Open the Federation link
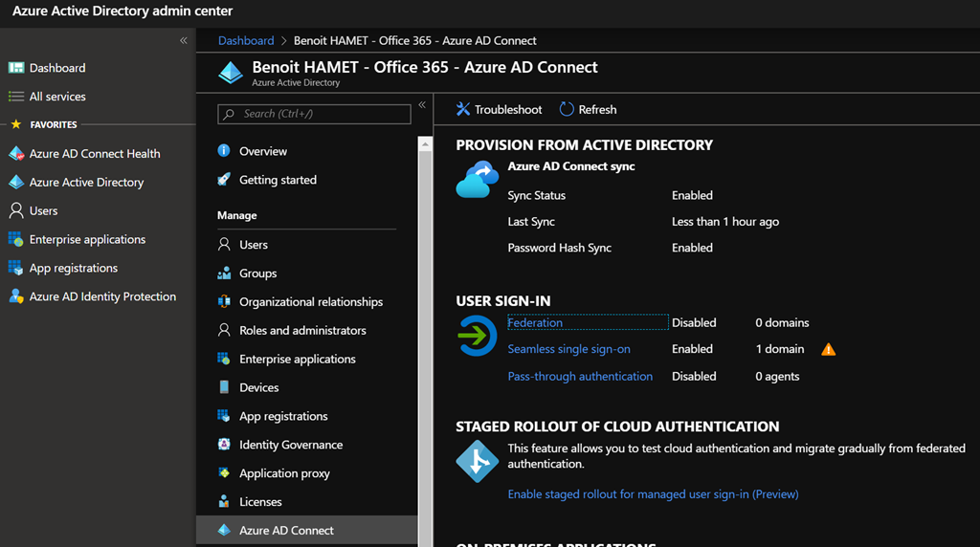 coord(535,323)
